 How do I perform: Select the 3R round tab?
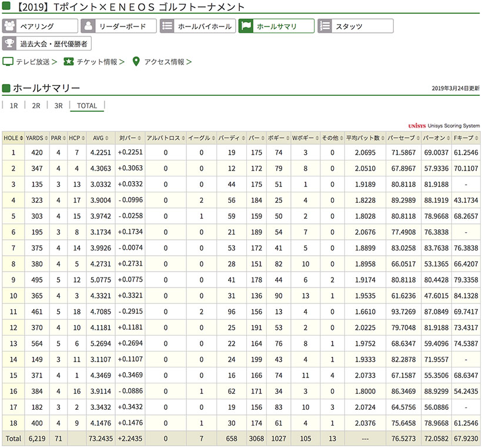58,106
